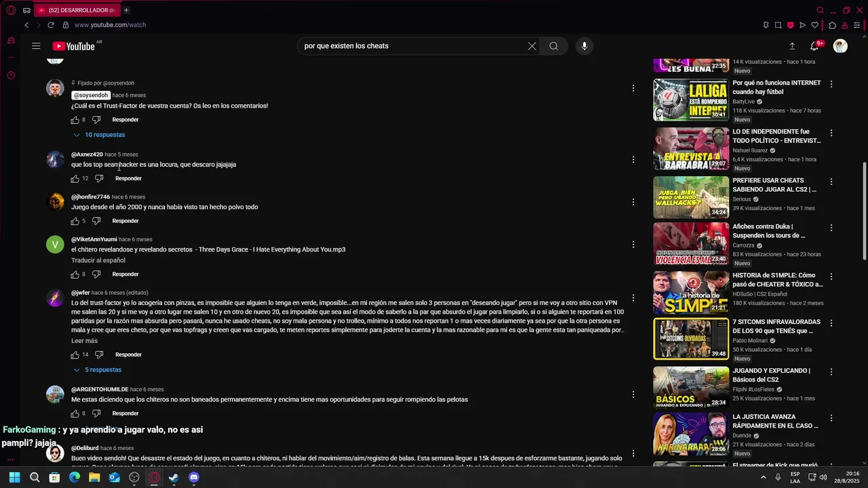Show hidden system tray icons chevron
The height and width of the screenshot is (488, 868).
coord(764,477)
